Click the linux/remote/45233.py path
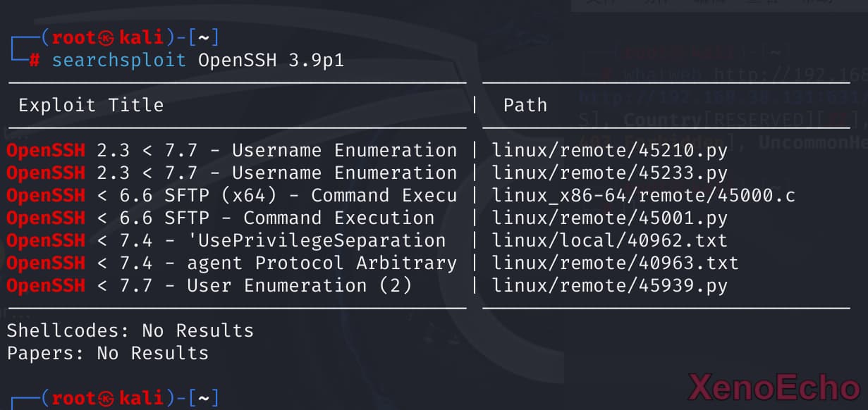 click(609, 173)
